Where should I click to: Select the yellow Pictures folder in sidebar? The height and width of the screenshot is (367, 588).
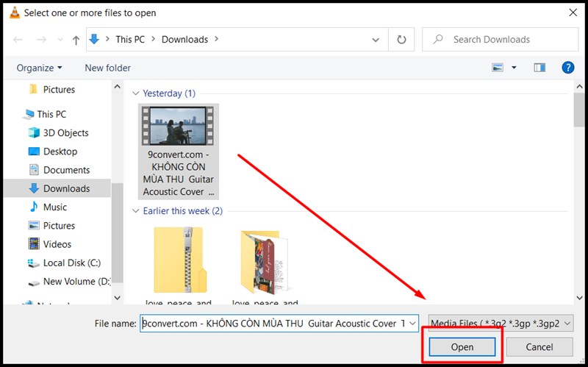point(52,89)
